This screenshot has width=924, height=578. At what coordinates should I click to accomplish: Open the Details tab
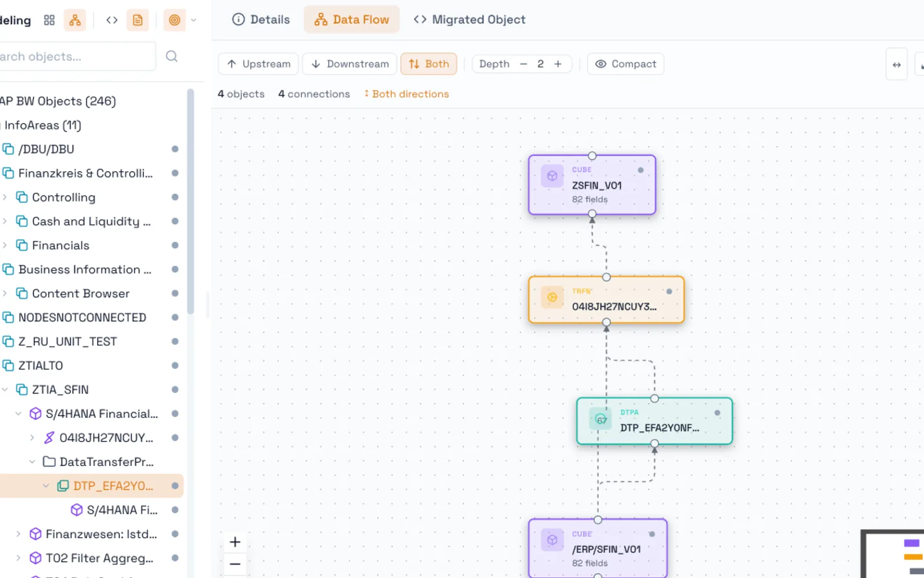261,20
